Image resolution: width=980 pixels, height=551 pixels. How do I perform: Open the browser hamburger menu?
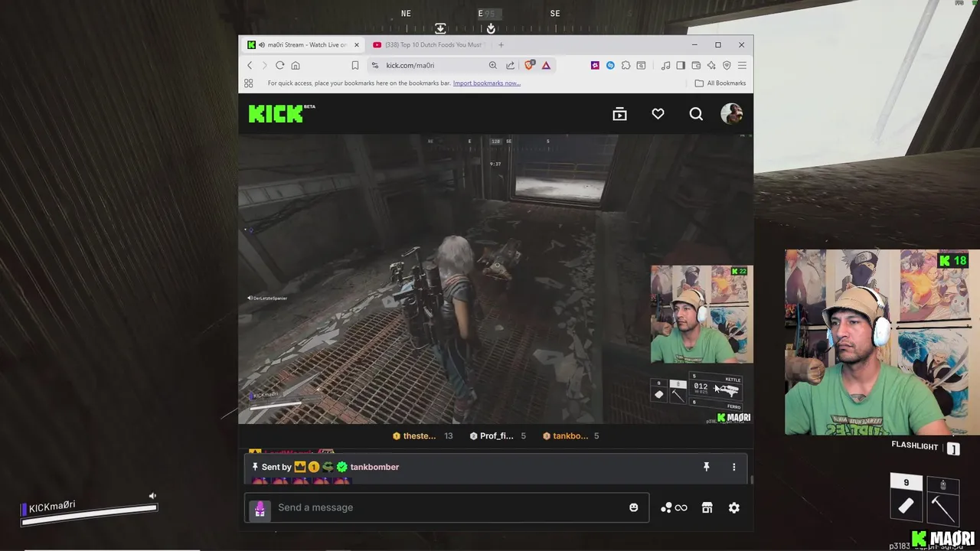click(x=742, y=66)
